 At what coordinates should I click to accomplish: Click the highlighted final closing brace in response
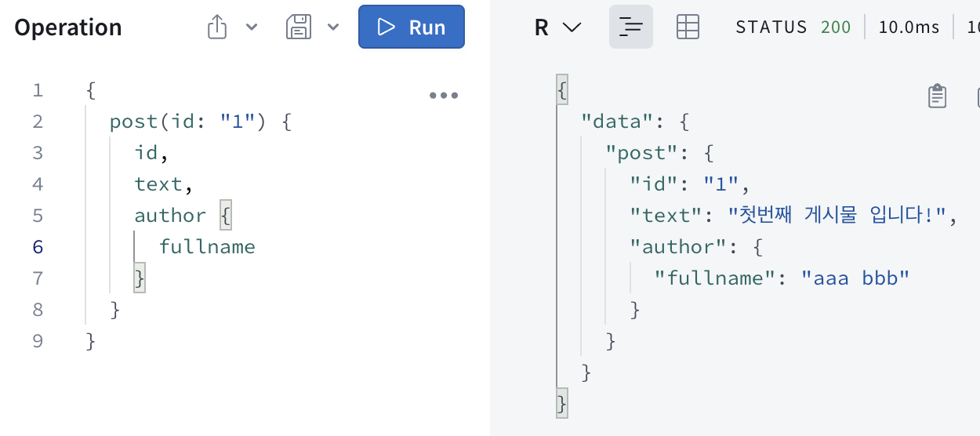561,404
